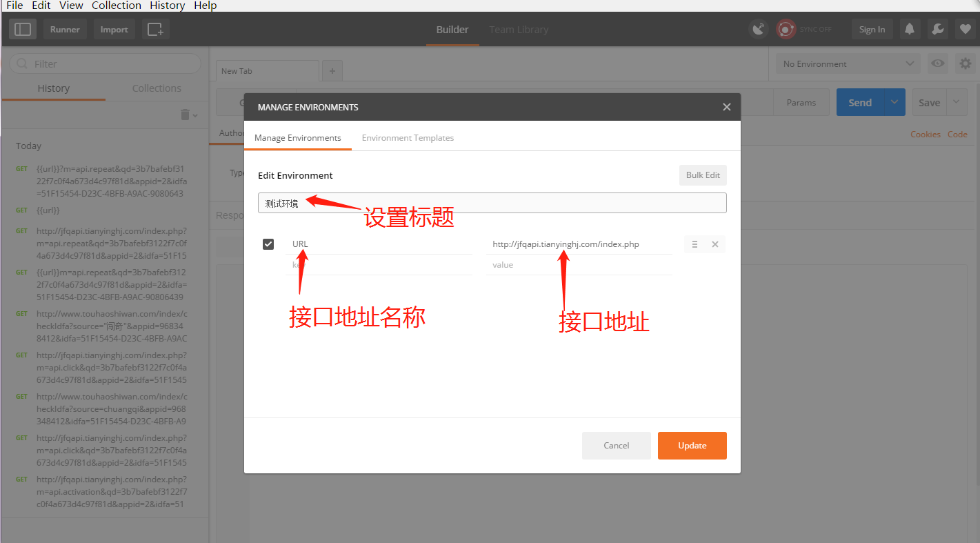
Task: Add a new tab with plus icon
Action: click(332, 71)
